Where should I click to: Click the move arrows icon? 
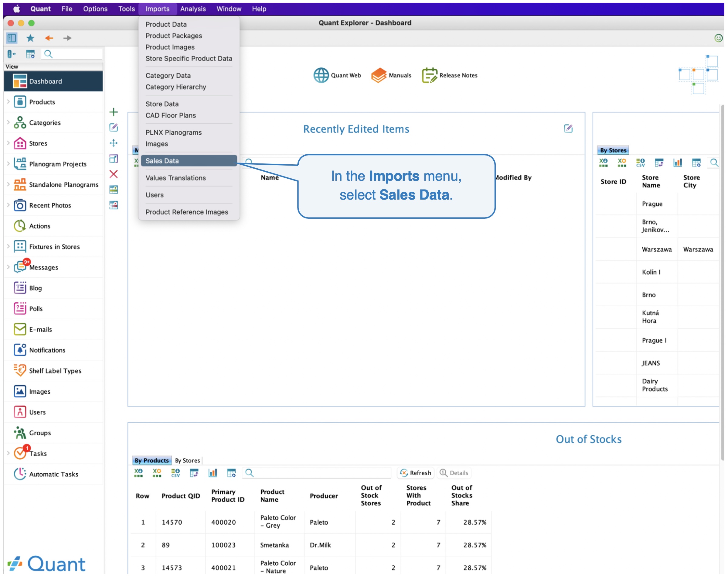click(114, 143)
